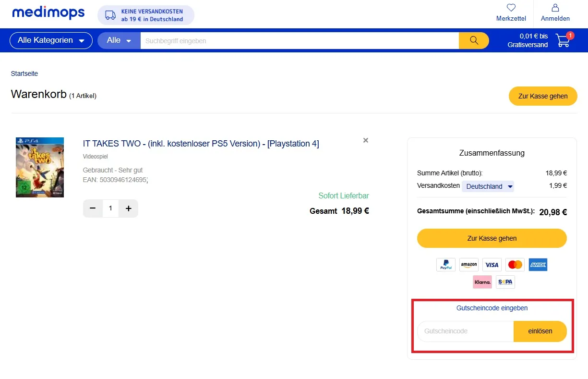Click the Klarna payment icon
This screenshot has width=588, height=379.
click(x=482, y=282)
